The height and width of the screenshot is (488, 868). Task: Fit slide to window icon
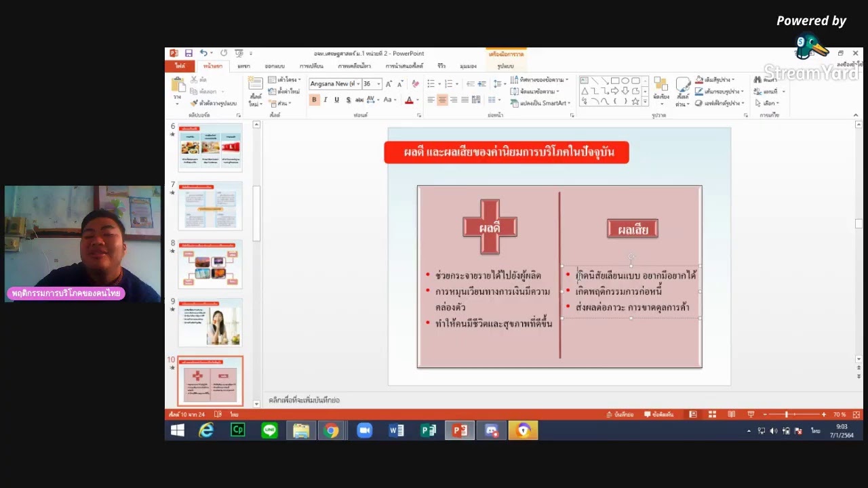coord(856,414)
